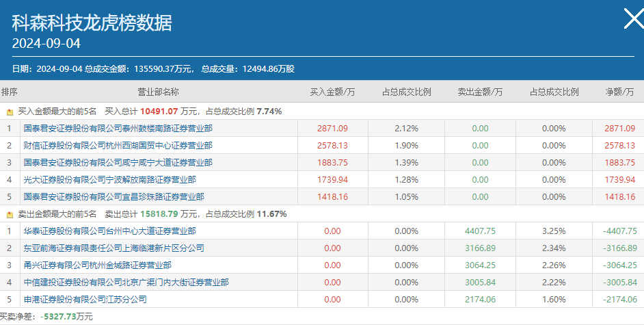Click sell total ratio 11.67%
This screenshot has width=644, height=325.
pos(271,214)
